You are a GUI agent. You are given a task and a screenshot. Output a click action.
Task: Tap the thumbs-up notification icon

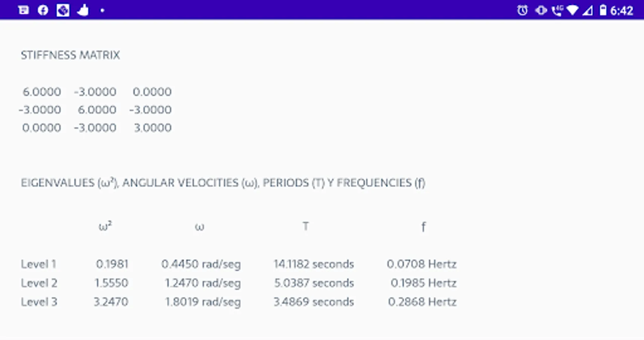(83, 10)
